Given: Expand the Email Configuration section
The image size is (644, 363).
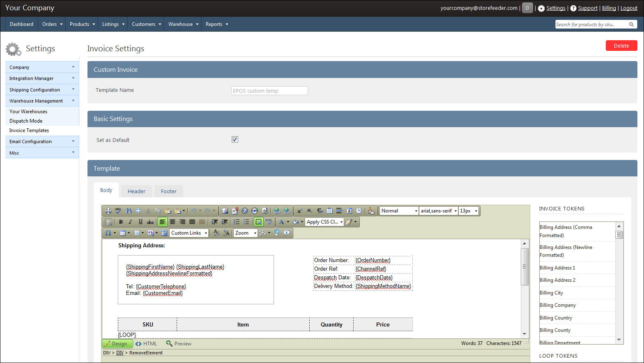Looking at the screenshot, I should (x=42, y=142).
